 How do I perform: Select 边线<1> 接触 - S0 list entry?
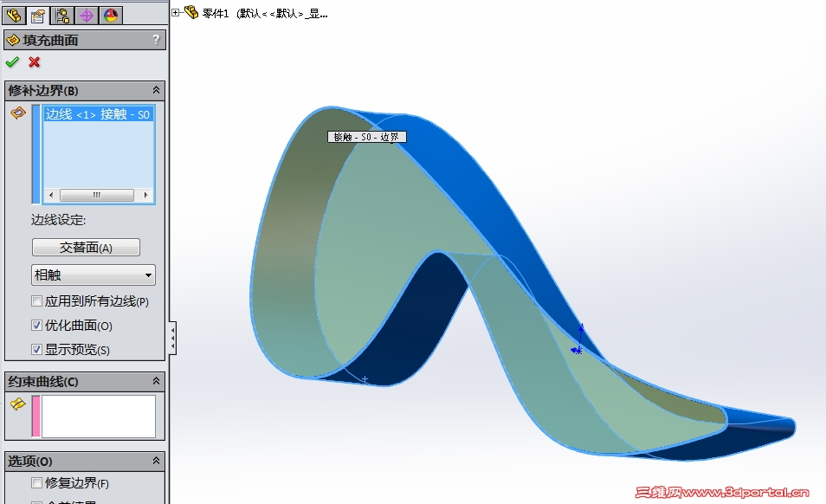click(98, 114)
